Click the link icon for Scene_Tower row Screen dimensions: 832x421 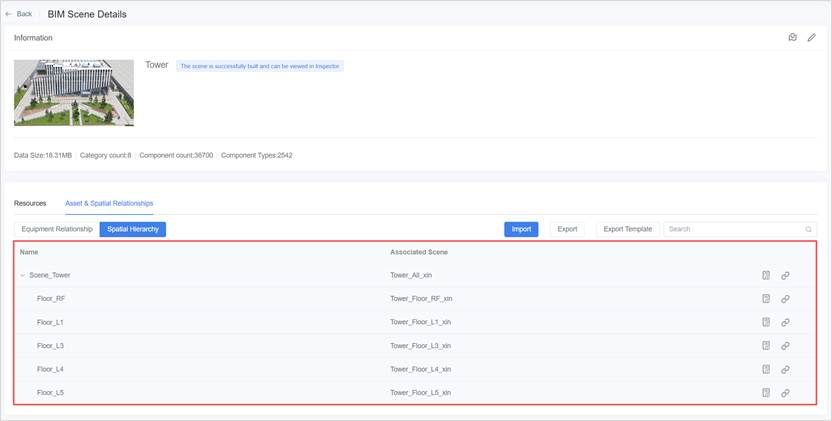tap(785, 275)
